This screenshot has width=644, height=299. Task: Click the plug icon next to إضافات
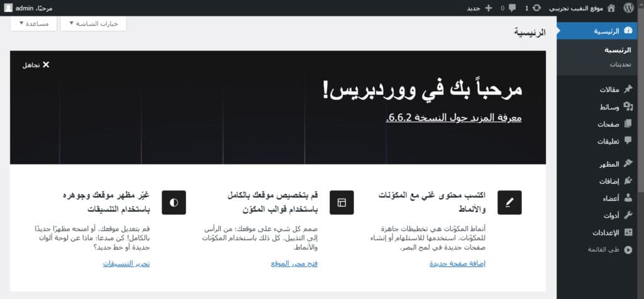click(628, 181)
